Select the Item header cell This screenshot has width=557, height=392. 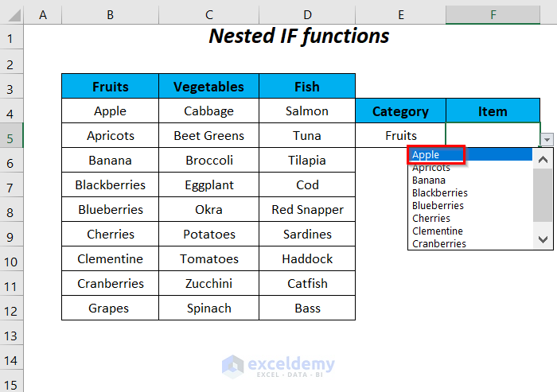(493, 111)
